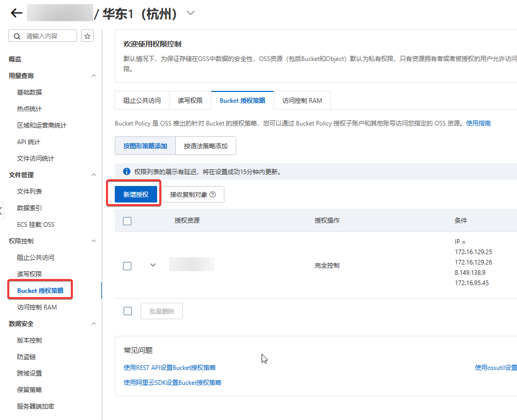Viewport: 517px width, 420px height.
Task: Click the sidebar collapse handle on the left edge
Action: (x=2, y=212)
